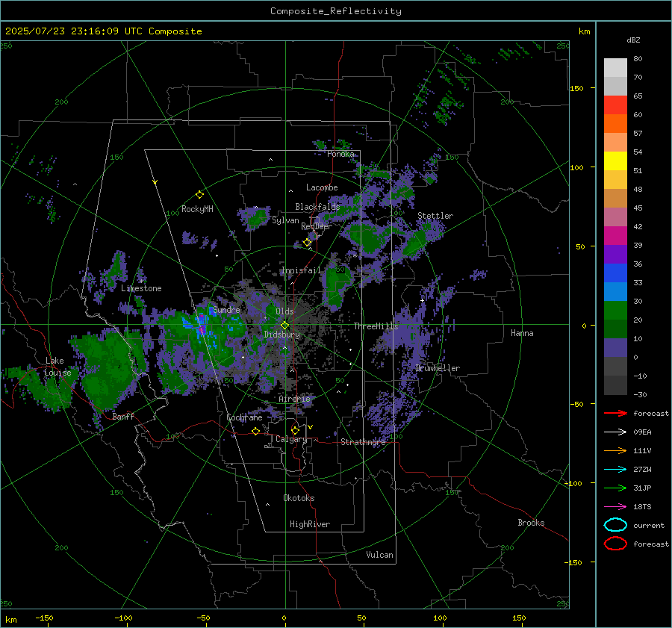Viewport: 672px width, 628px height.
Task: Click the Stettler city label
Action: (x=435, y=216)
